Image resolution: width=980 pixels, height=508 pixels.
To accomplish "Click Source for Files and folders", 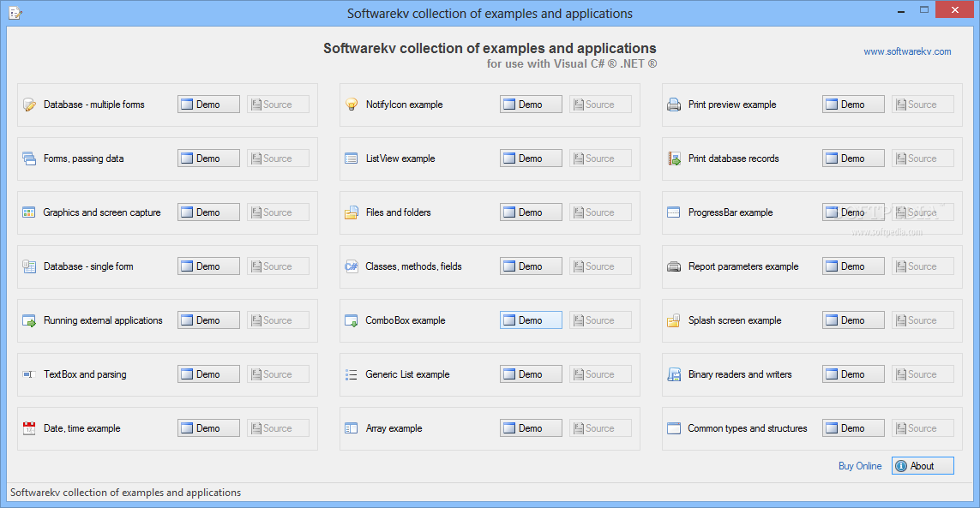I will [601, 212].
